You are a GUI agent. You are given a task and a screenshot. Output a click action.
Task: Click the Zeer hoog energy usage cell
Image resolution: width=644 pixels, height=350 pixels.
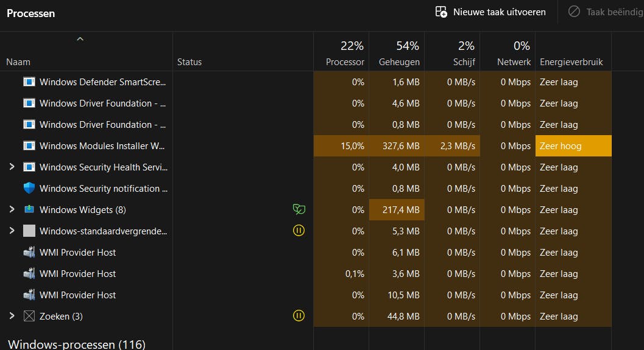coord(573,146)
